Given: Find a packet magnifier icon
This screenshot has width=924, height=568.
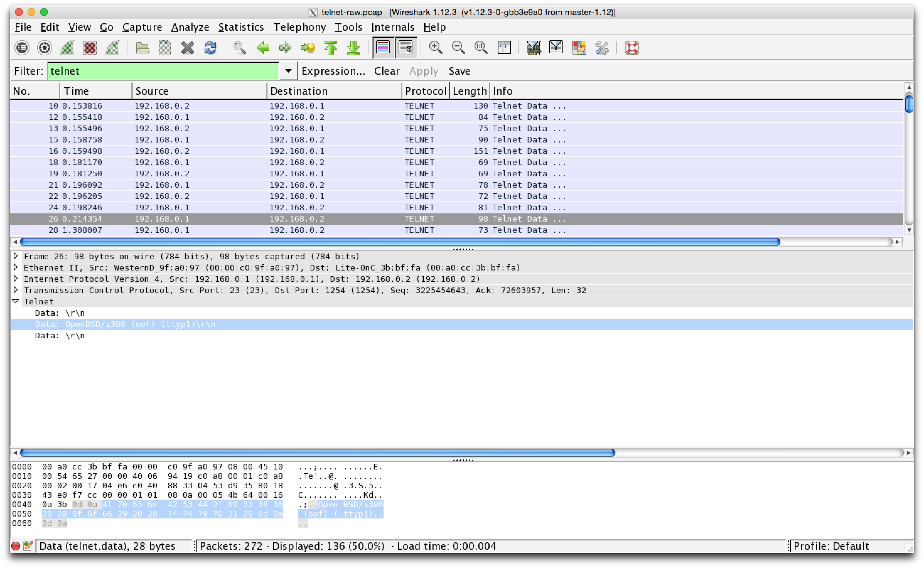Looking at the screenshot, I should tap(240, 48).
